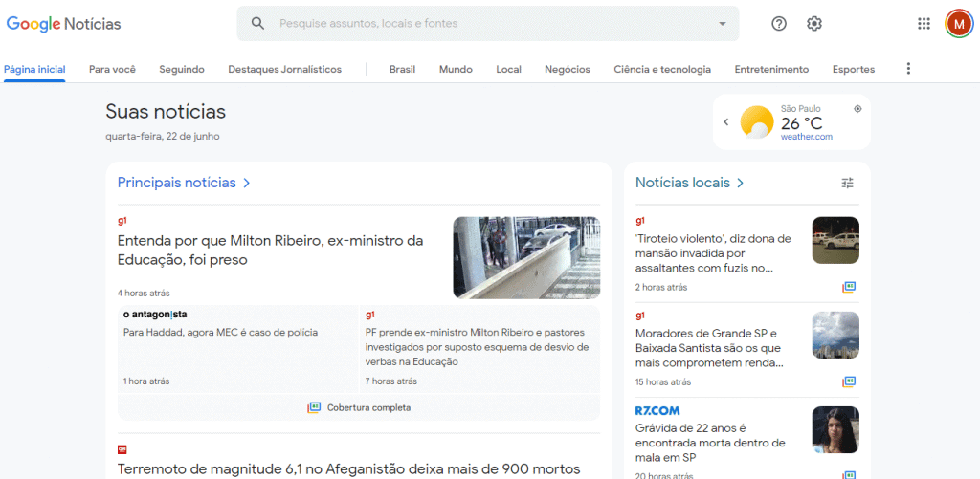Image resolution: width=980 pixels, height=479 pixels.
Task: Open local news filter sliders icon
Action: coord(848,183)
